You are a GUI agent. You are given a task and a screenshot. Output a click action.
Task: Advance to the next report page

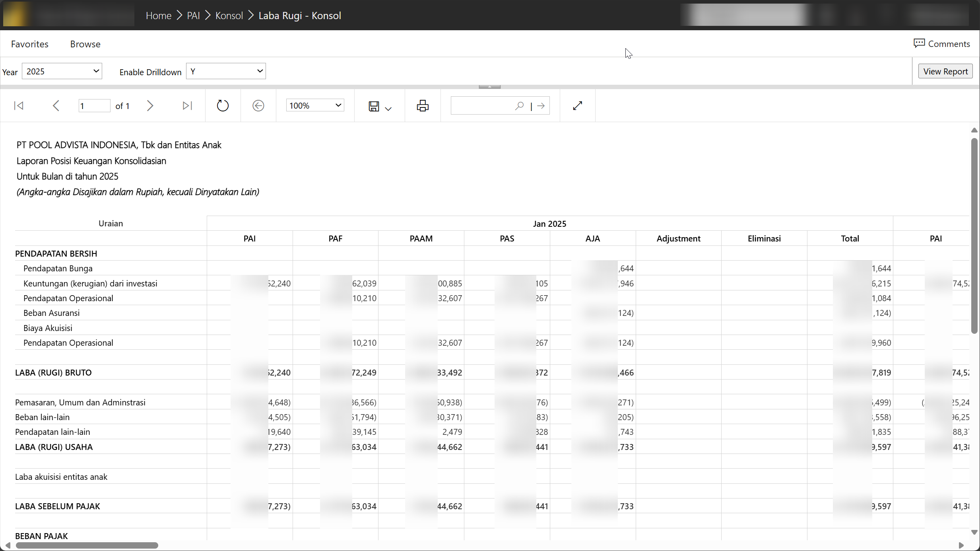pos(150,106)
